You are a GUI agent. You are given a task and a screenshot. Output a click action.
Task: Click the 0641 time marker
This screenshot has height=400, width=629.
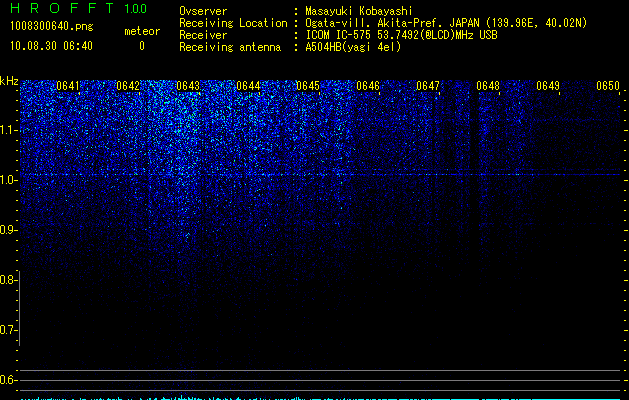tap(68, 86)
